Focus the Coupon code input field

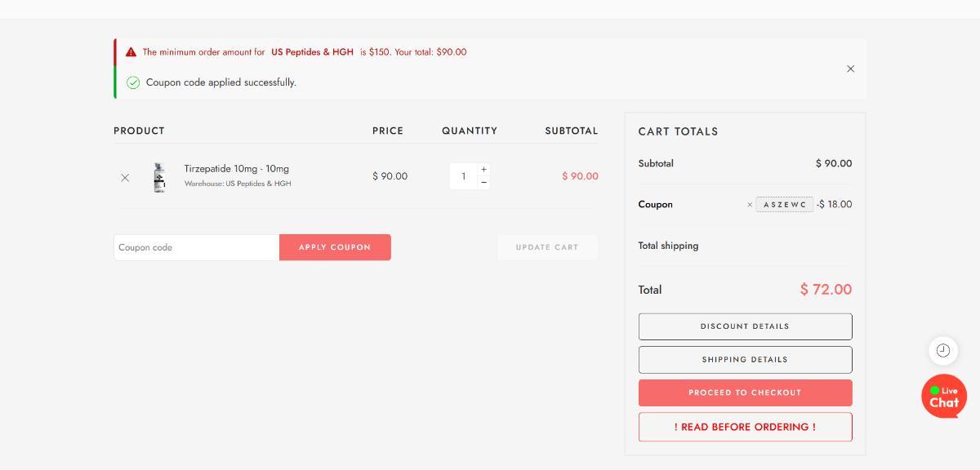click(196, 247)
